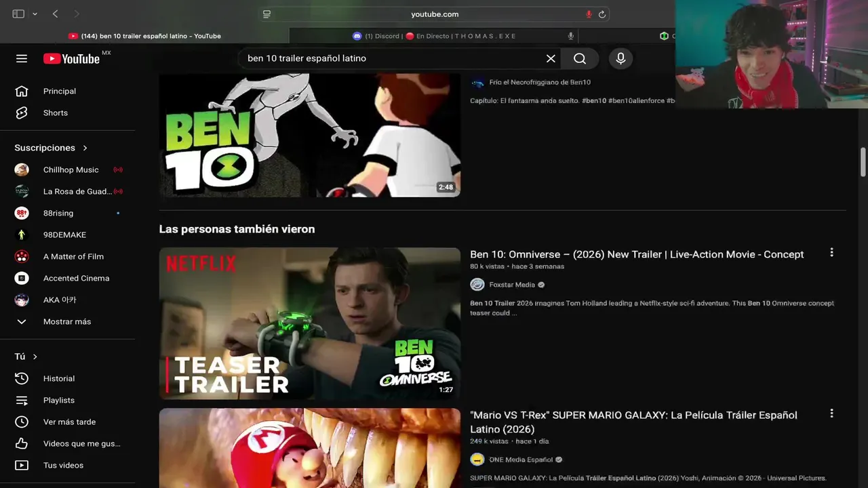The width and height of the screenshot is (868, 488).
Task: Open Ver más tarde clock icon
Action: (22, 422)
